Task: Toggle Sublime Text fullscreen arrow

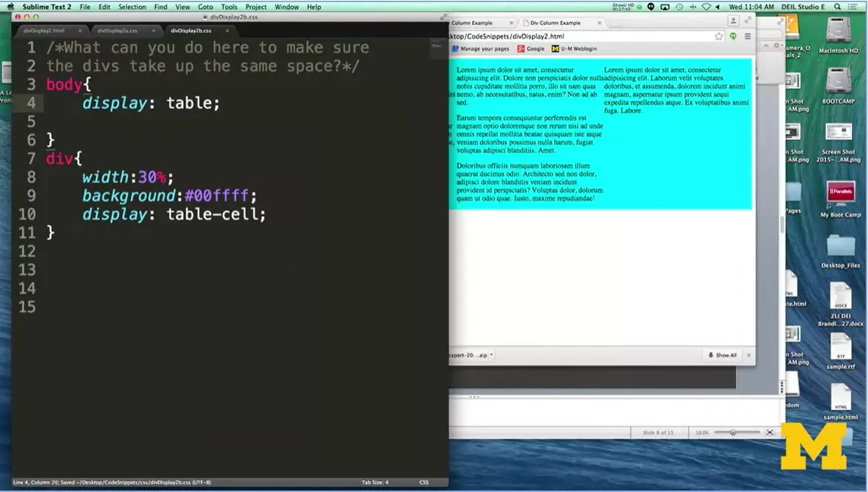Action: (x=443, y=16)
